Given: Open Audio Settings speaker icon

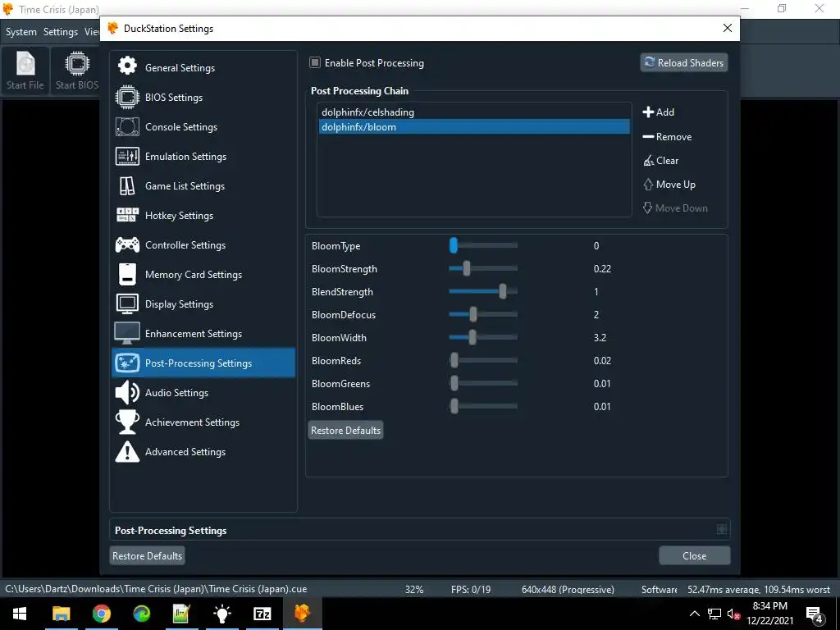Looking at the screenshot, I should (x=127, y=393).
